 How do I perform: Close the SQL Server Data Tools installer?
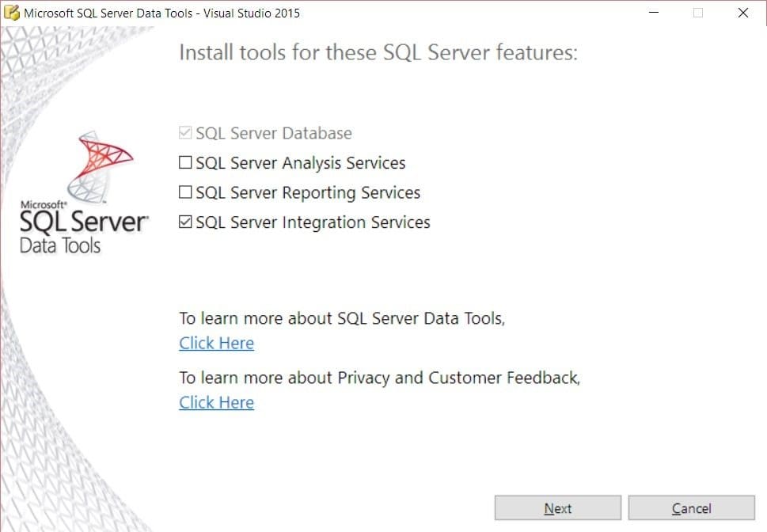(x=742, y=13)
